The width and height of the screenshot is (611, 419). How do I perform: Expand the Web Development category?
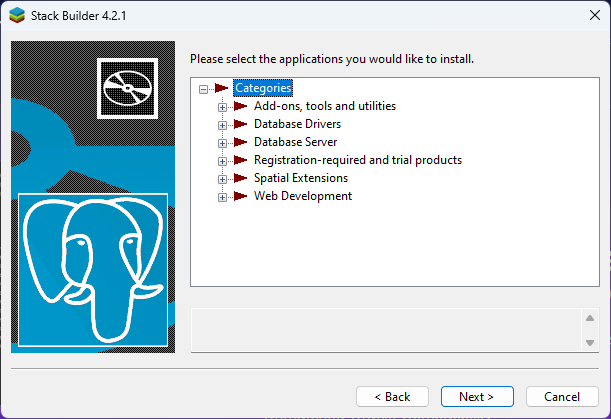[222, 196]
